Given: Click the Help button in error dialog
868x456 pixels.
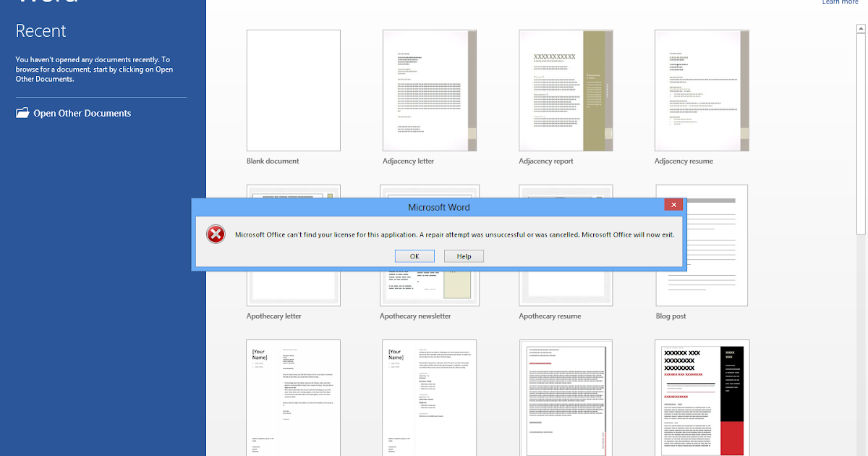Looking at the screenshot, I should [x=464, y=256].
